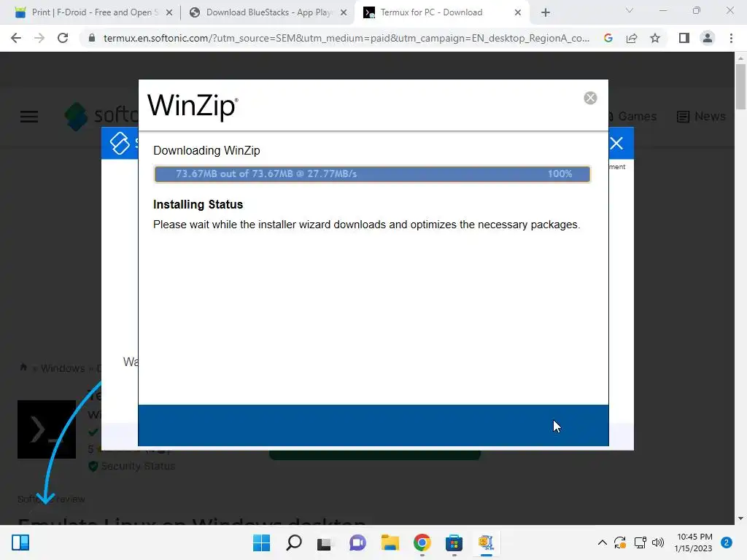Show hidden system tray icons
This screenshot has width=747, height=560.
[x=602, y=542]
